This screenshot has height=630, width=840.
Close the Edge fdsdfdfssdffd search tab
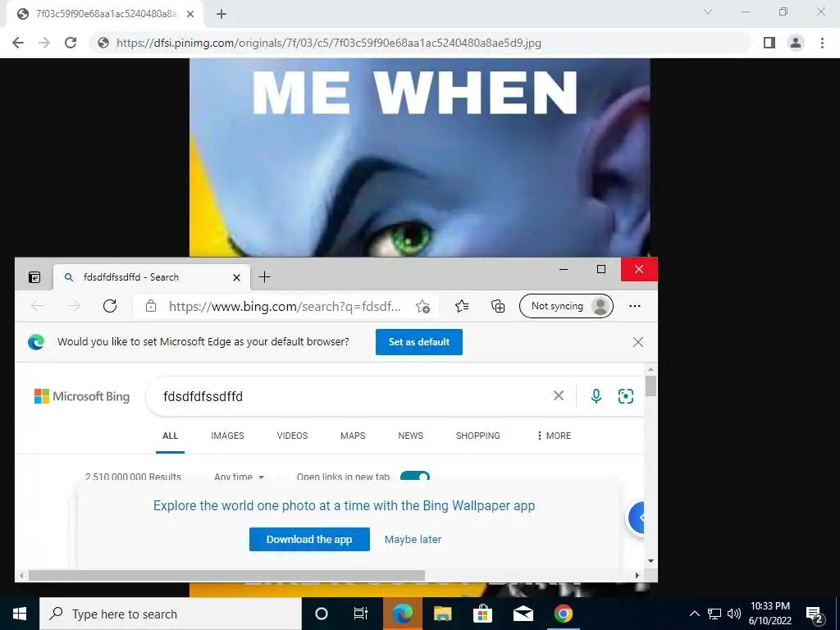[x=236, y=277]
